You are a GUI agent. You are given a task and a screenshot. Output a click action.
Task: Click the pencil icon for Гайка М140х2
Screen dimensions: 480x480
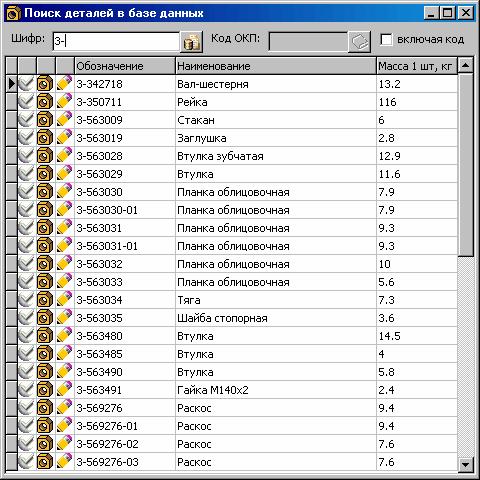(x=64, y=389)
